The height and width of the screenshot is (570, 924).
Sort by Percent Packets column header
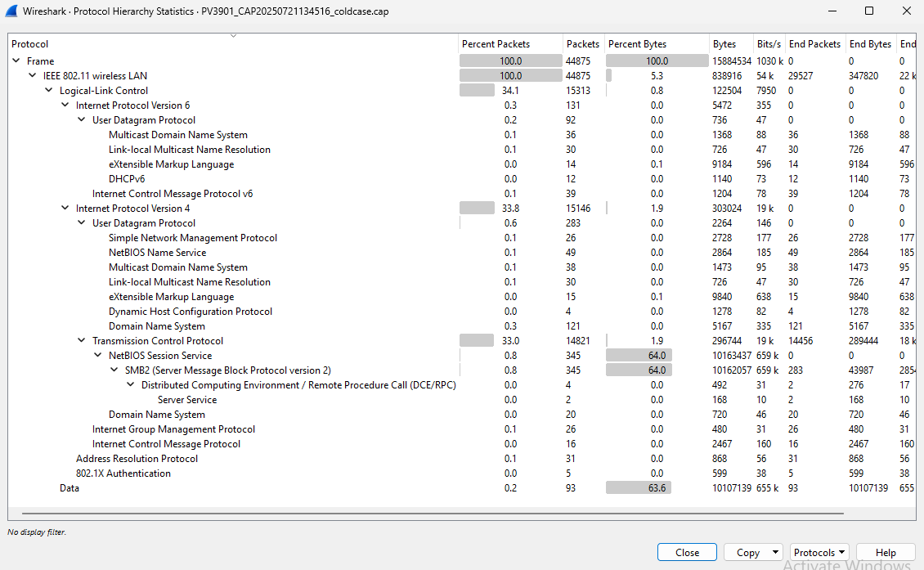[510, 43]
